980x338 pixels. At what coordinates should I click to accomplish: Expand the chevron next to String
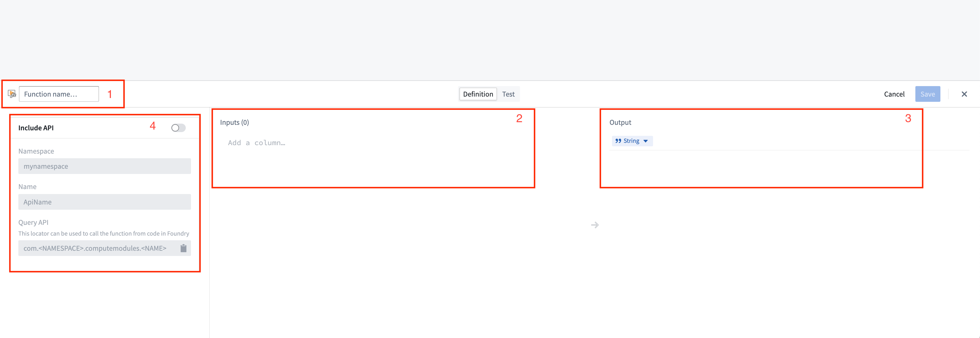point(645,141)
